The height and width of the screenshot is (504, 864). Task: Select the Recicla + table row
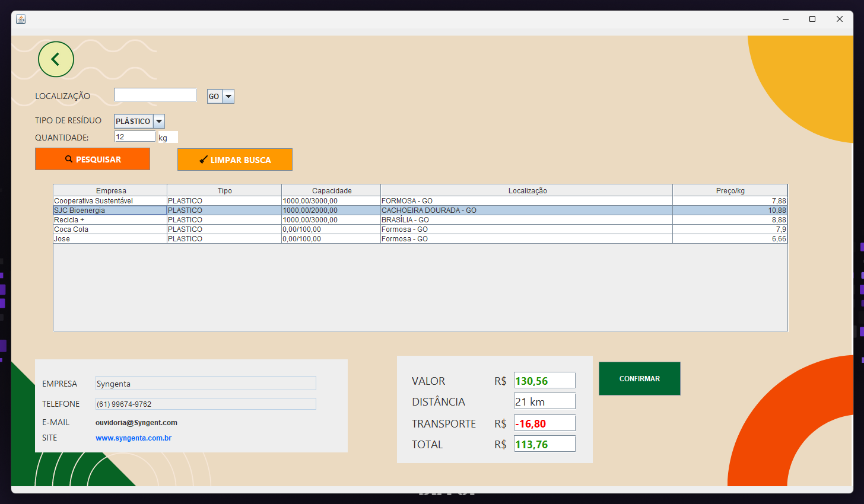[420, 220]
